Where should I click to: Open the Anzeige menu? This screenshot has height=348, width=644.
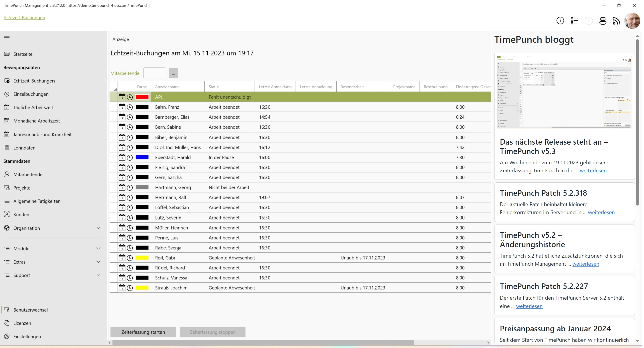pos(121,39)
